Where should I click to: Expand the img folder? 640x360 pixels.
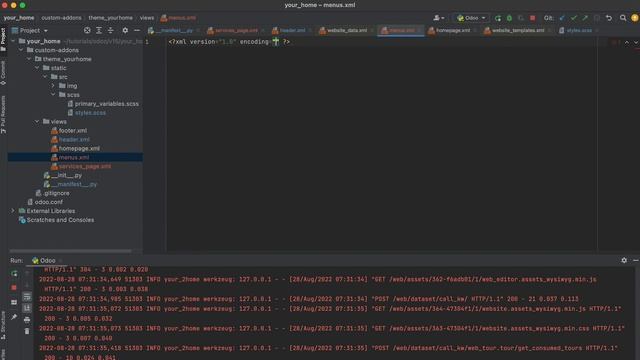(x=53, y=86)
